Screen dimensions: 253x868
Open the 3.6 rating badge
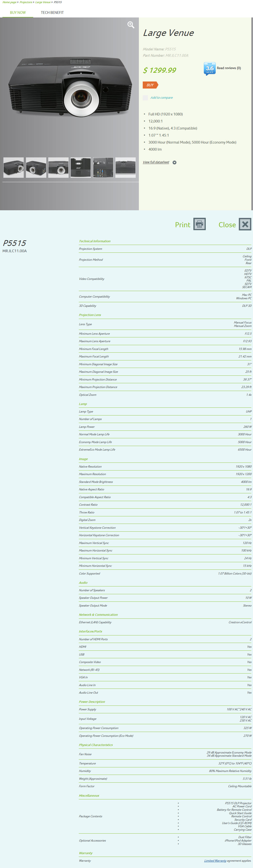(210, 68)
